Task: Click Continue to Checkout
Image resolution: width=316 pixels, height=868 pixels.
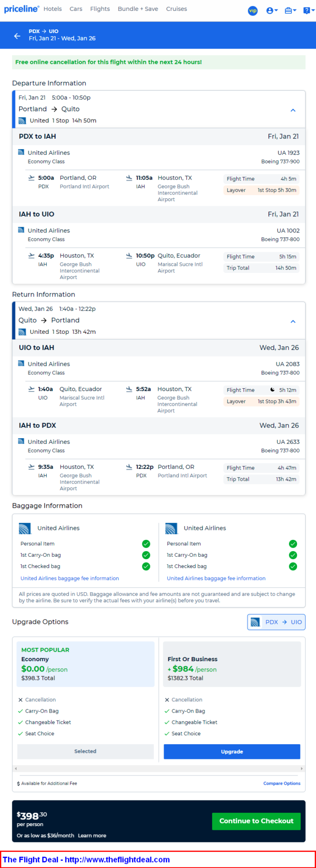Action: (x=257, y=821)
